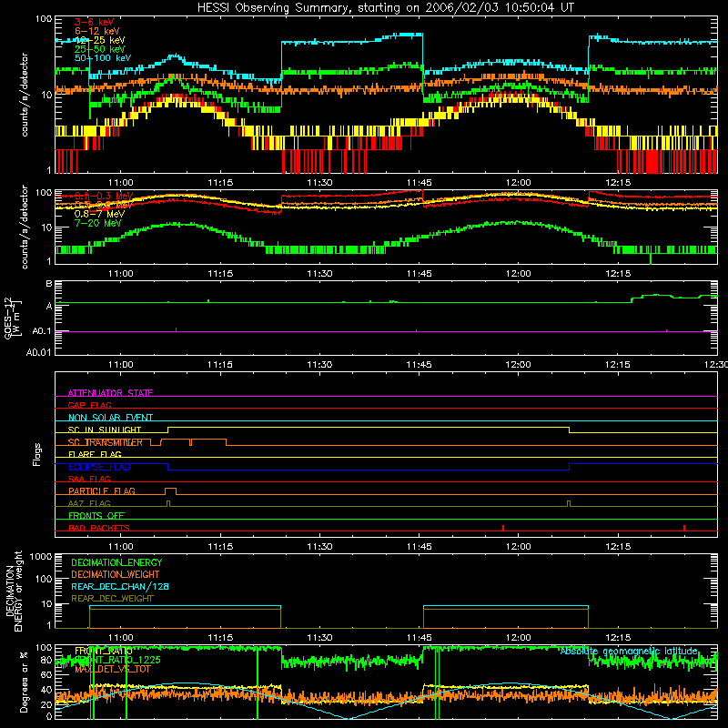Viewport: 728px width, 728px height.
Task: Select the ECLIPSE_FLAG label
Action: tap(99, 467)
